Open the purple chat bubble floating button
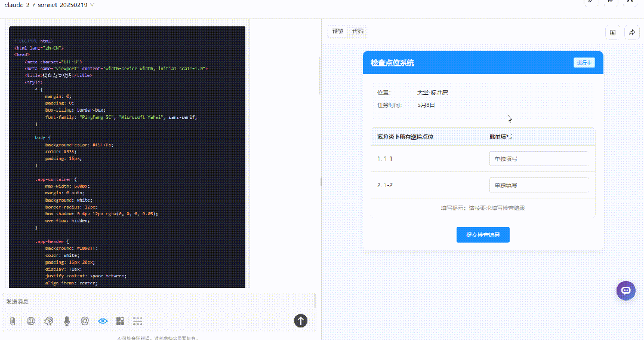The height and width of the screenshot is (340, 644). pyautogui.click(x=626, y=290)
